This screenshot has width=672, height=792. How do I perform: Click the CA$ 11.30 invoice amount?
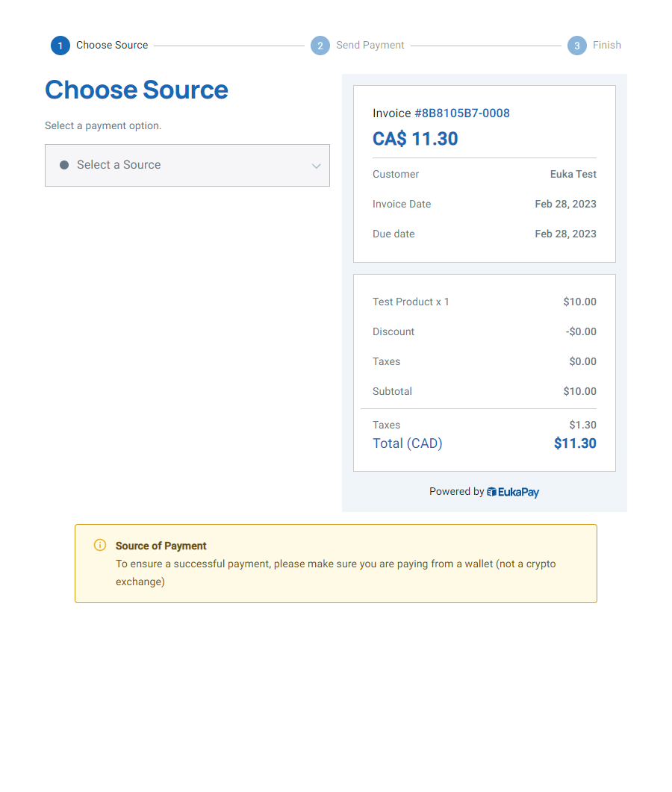415,138
